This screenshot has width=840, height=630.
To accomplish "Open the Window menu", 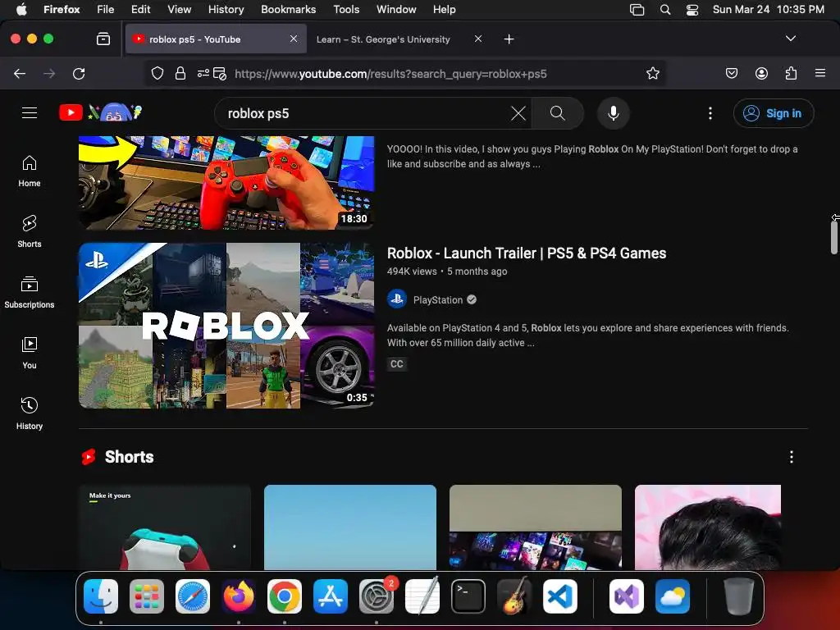I will [396, 10].
